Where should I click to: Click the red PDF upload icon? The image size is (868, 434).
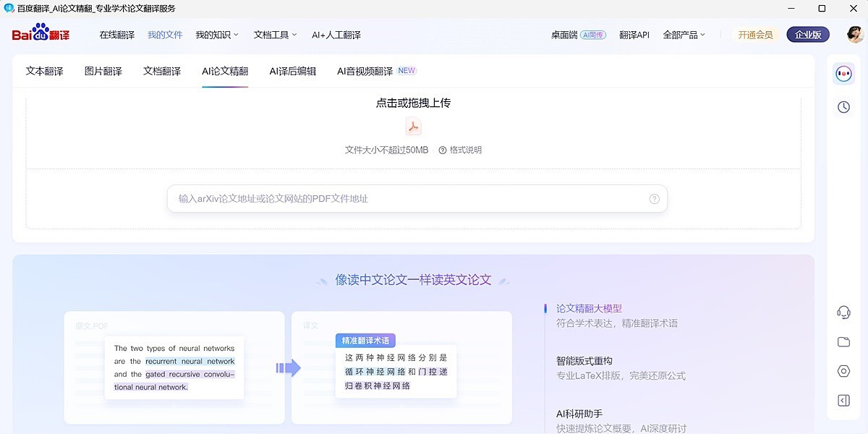[413, 126]
